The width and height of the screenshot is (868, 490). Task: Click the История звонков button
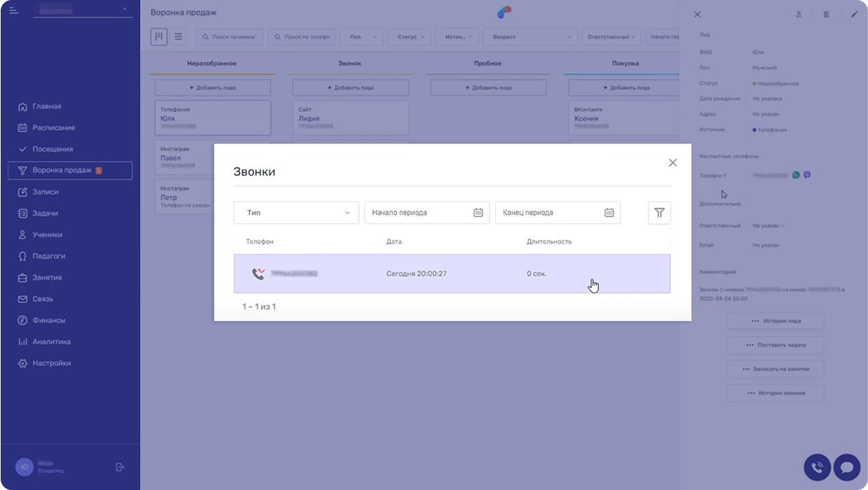pos(775,393)
